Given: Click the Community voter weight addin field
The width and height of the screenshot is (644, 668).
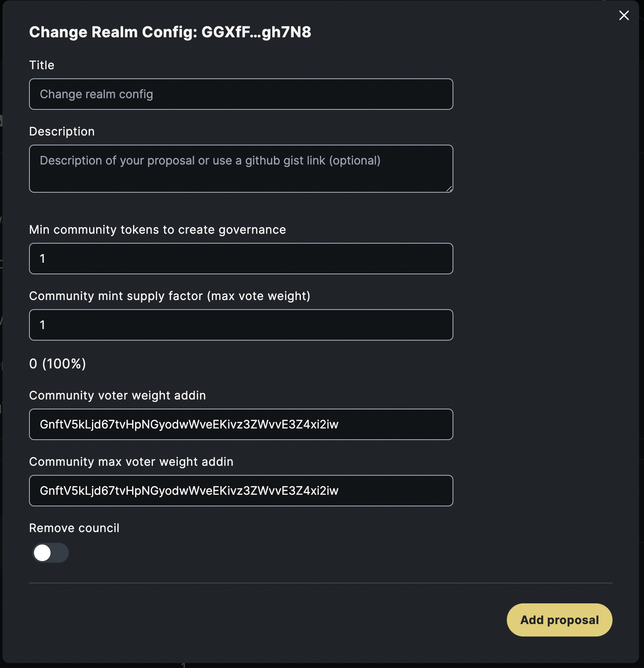Looking at the screenshot, I should [241, 424].
